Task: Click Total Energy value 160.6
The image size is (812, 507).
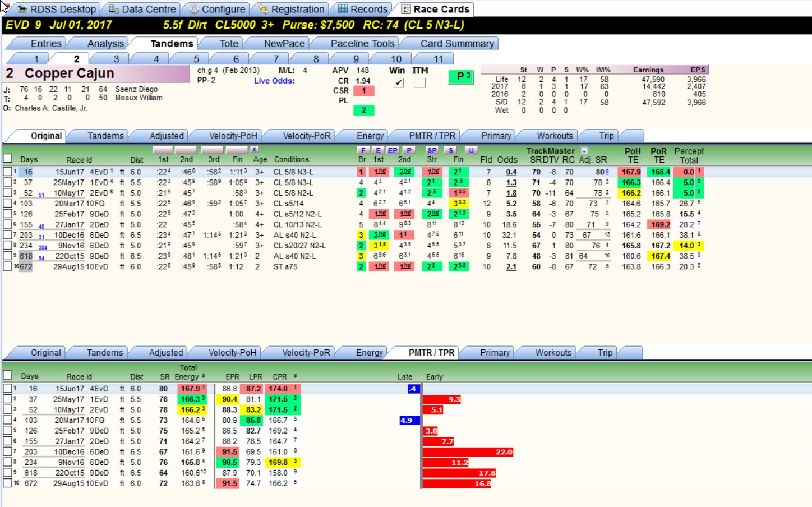Action: click(x=190, y=473)
